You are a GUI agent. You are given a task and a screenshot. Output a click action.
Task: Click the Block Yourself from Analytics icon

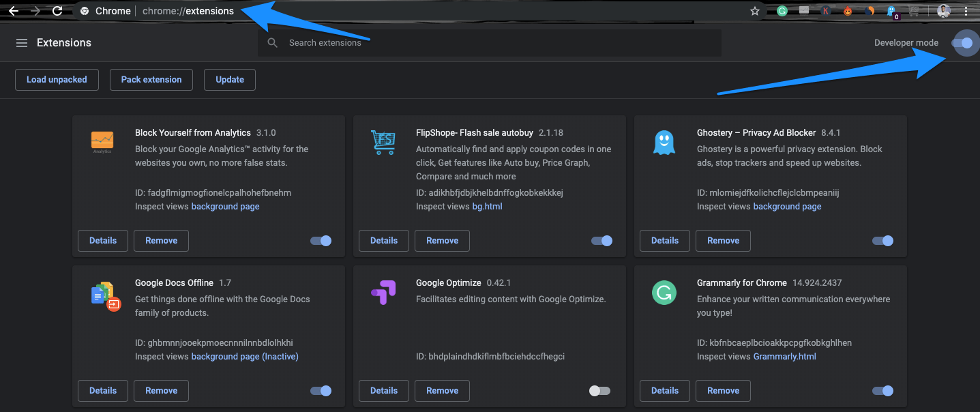(102, 142)
